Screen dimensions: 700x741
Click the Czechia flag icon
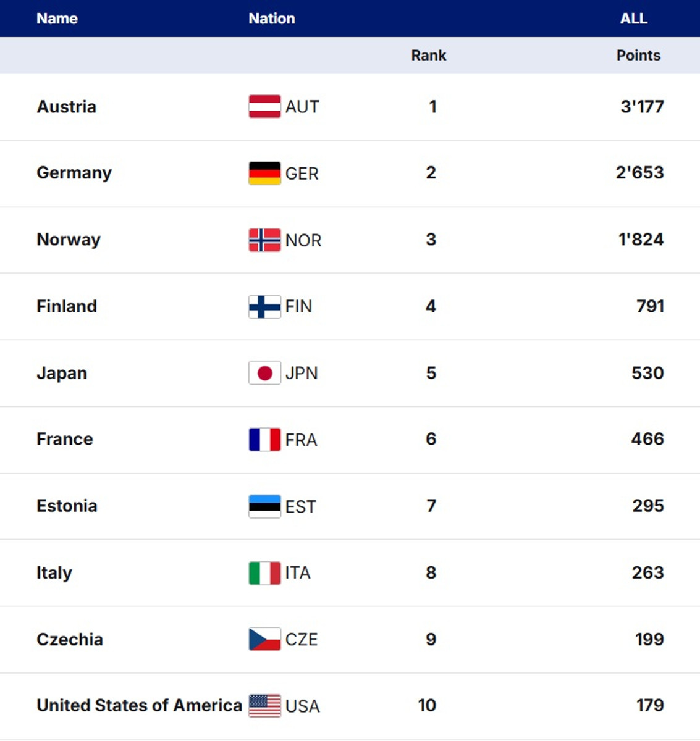tap(264, 640)
